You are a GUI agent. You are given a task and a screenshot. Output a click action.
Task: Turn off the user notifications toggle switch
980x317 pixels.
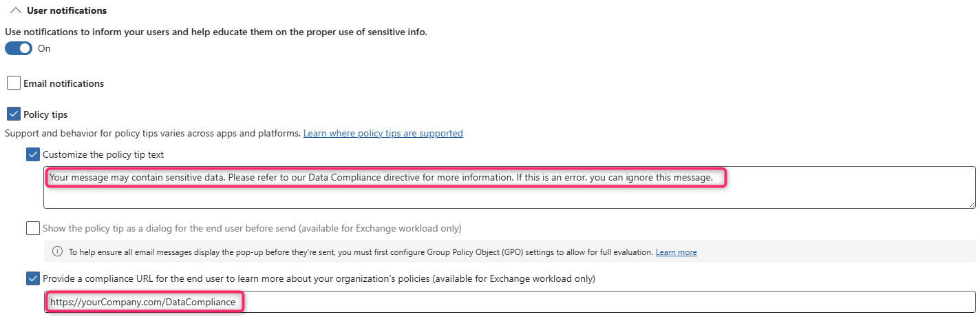click(x=19, y=48)
